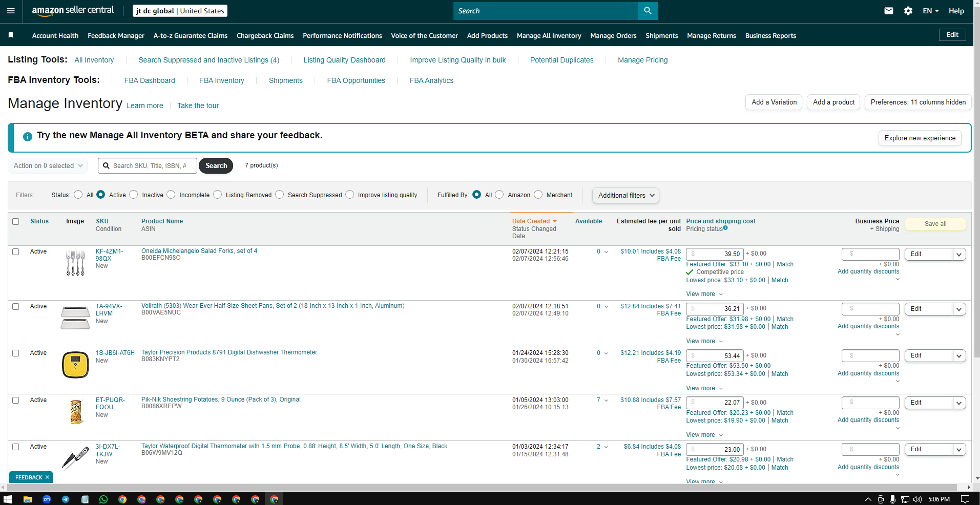Open Oneida Michelangelo Salad Forks link
The height and width of the screenshot is (505, 980).
pyautogui.click(x=199, y=251)
